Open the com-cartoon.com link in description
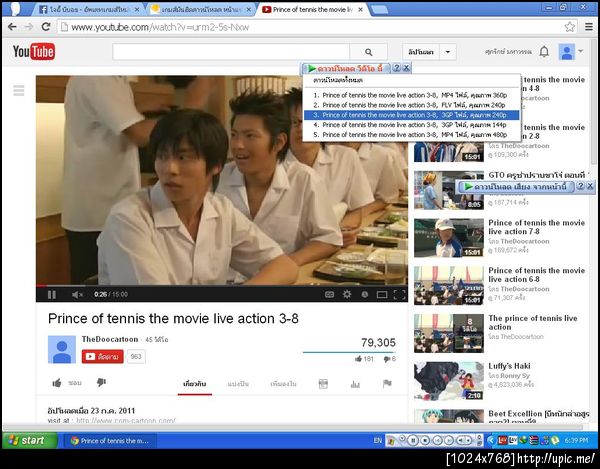This screenshot has height=469, width=600. (126, 420)
